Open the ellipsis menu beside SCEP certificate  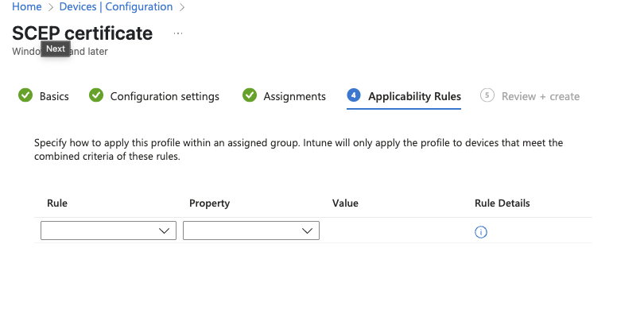178,33
